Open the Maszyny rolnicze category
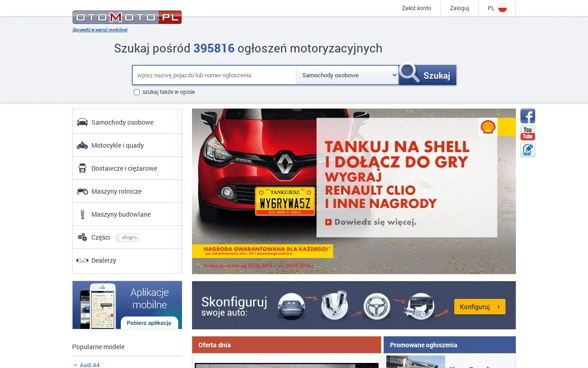 [127, 191]
